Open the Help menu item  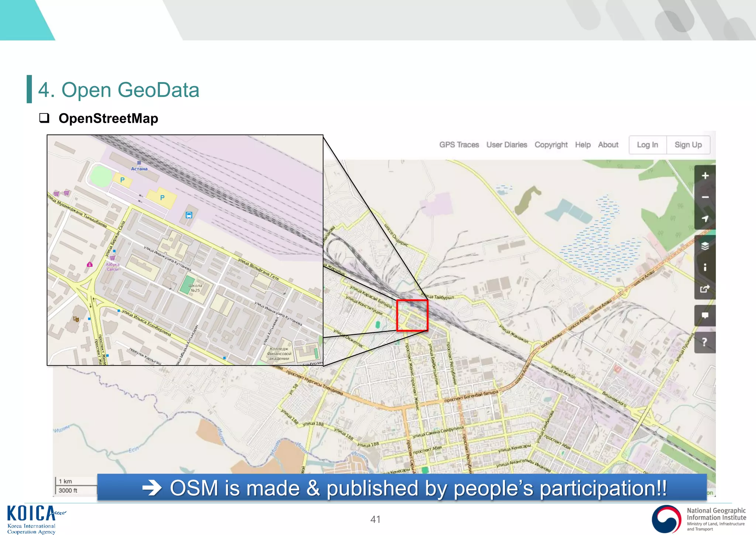(583, 145)
